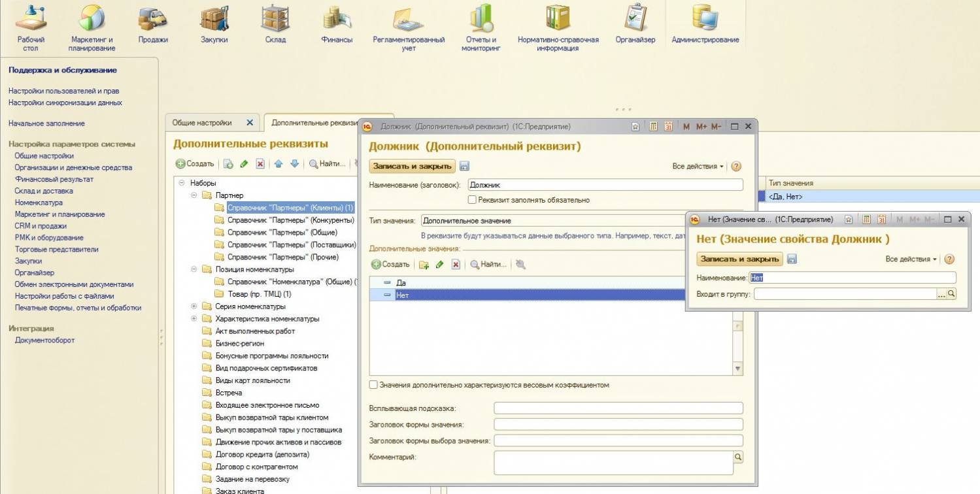Open calculator icon in Должник title bar
The width and height of the screenshot is (980, 494).
[x=653, y=127]
